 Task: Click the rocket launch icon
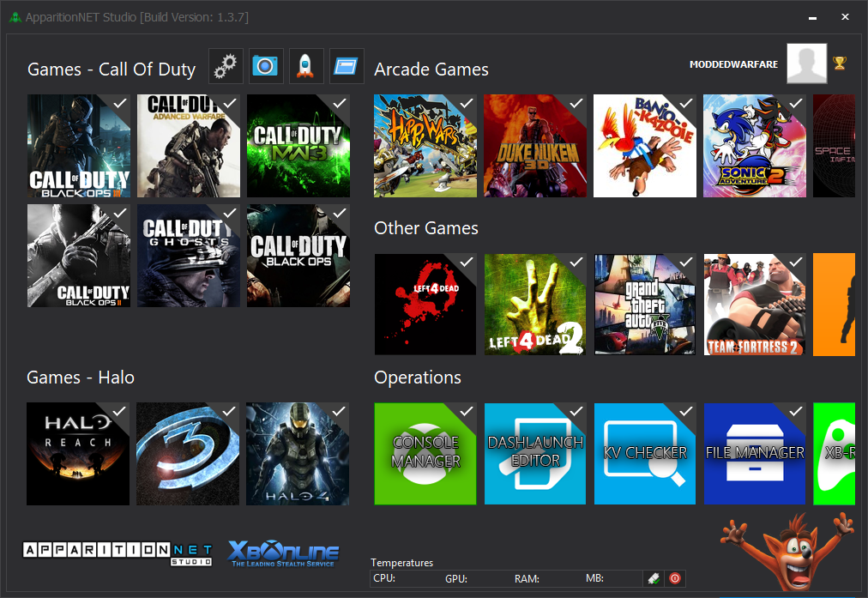(306, 66)
